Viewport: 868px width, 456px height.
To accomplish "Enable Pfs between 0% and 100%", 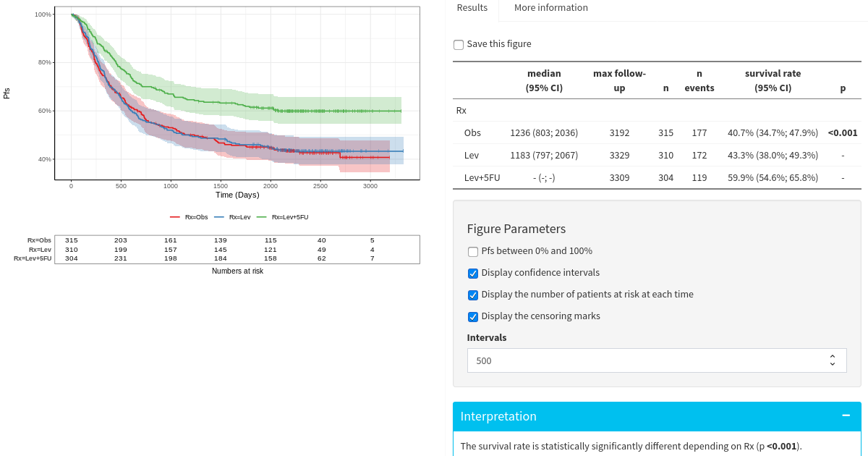I will [472, 251].
